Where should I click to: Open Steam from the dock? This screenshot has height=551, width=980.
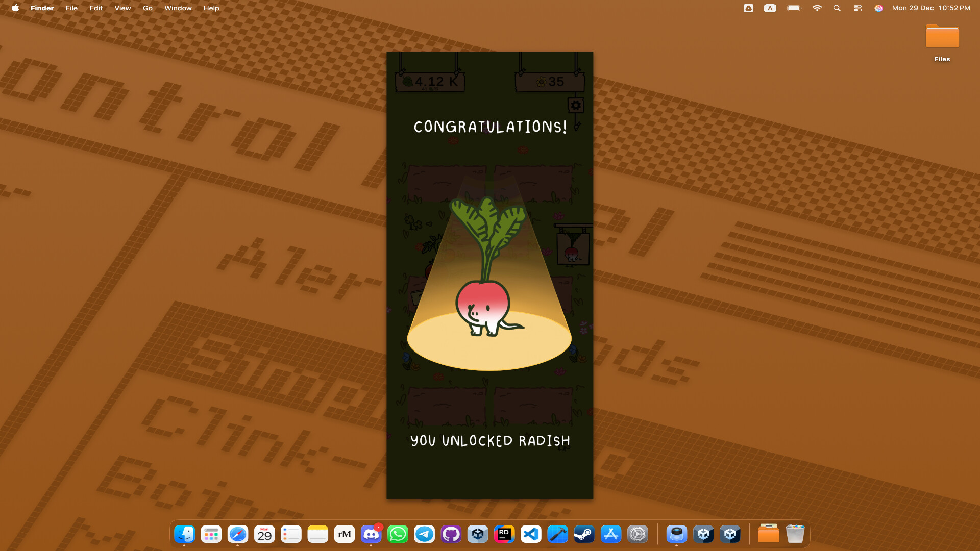point(584,534)
